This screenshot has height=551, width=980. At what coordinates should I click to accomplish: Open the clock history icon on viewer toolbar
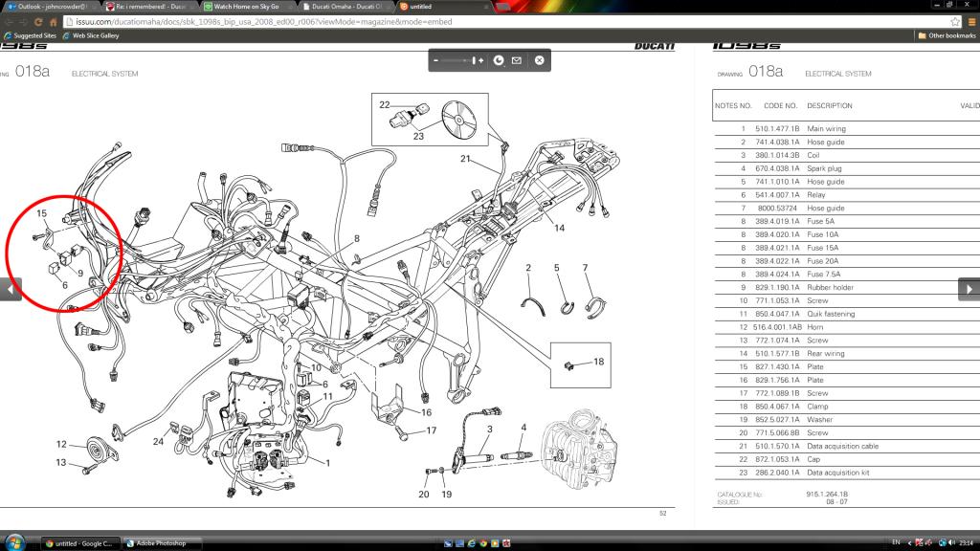[x=499, y=60]
